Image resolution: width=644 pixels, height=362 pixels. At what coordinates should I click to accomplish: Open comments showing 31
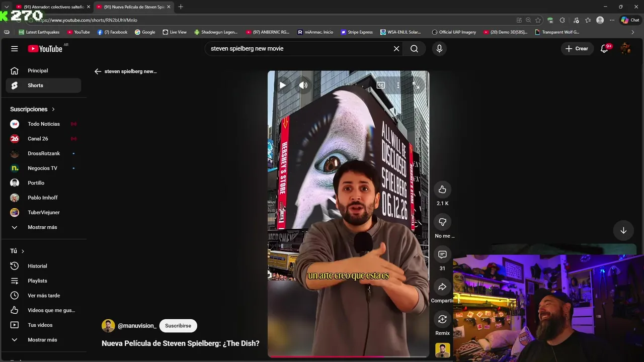(x=442, y=254)
